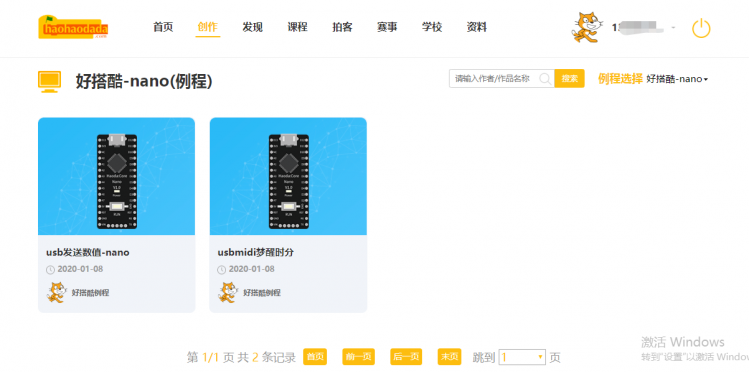Click the search magnifier icon
Screen dimensions: 749x372
[545, 79]
